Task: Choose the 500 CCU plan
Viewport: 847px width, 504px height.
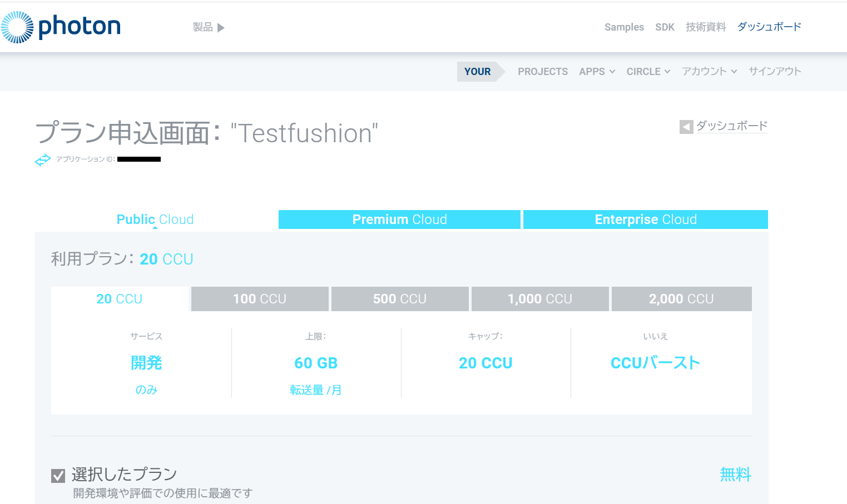Action: [x=399, y=299]
